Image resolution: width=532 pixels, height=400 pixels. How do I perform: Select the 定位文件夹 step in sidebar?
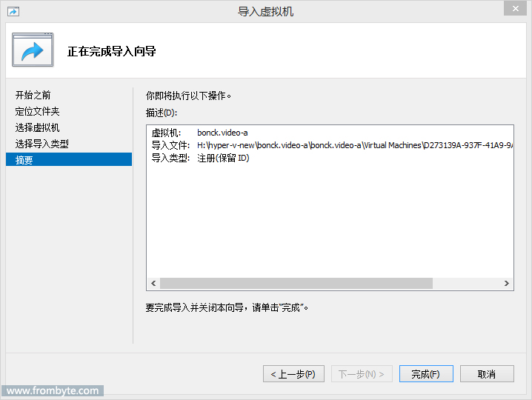point(38,112)
